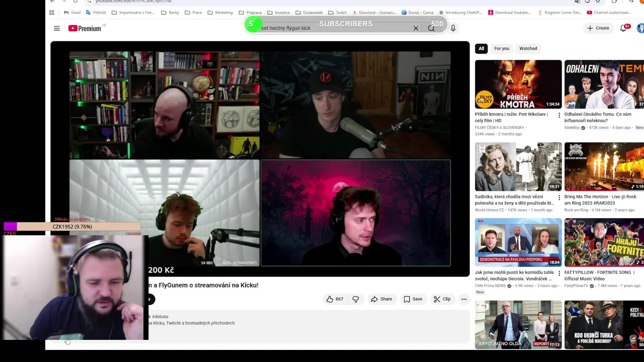Clip the video with scissors button

point(442,299)
